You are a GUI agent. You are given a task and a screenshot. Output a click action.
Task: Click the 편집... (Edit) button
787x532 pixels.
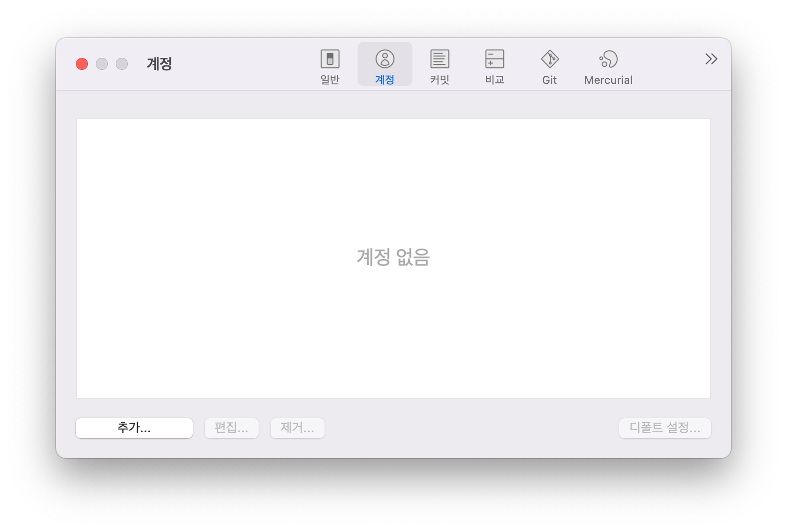[x=232, y=428]
